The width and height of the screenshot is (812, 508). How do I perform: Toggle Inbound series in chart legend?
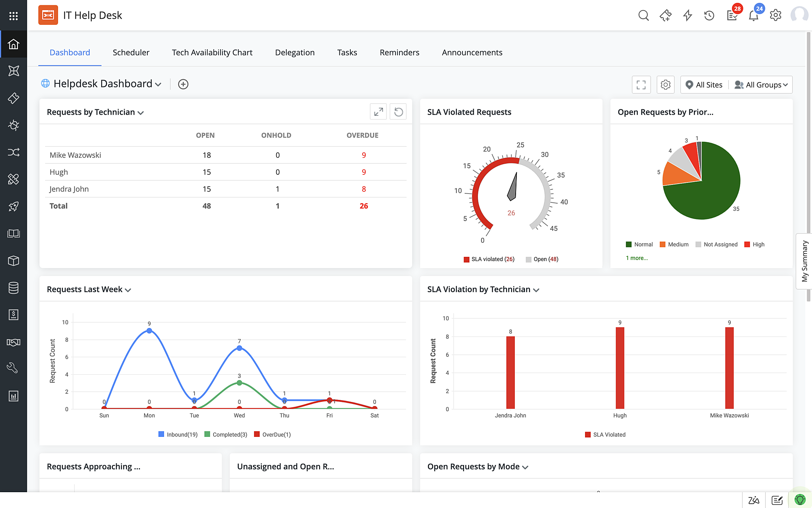178,434
